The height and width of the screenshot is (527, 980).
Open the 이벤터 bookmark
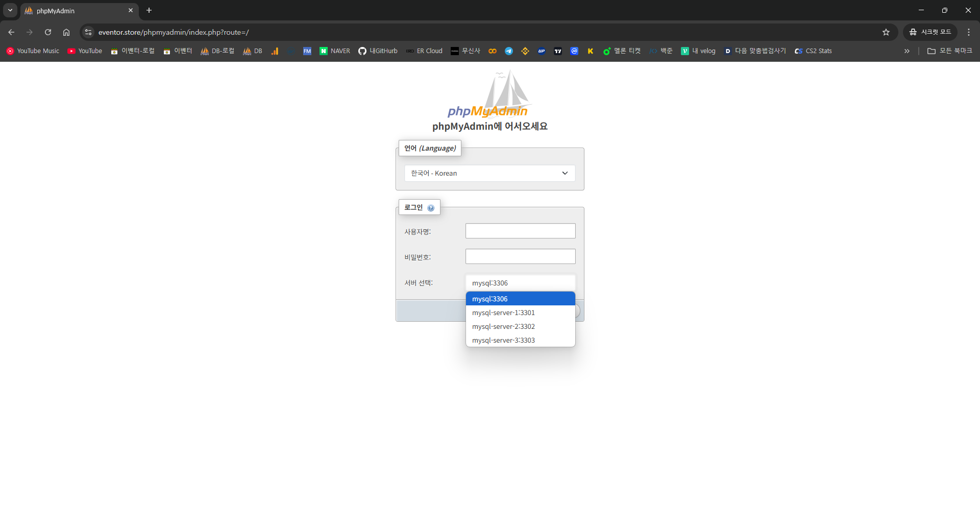tap(178, 51)
